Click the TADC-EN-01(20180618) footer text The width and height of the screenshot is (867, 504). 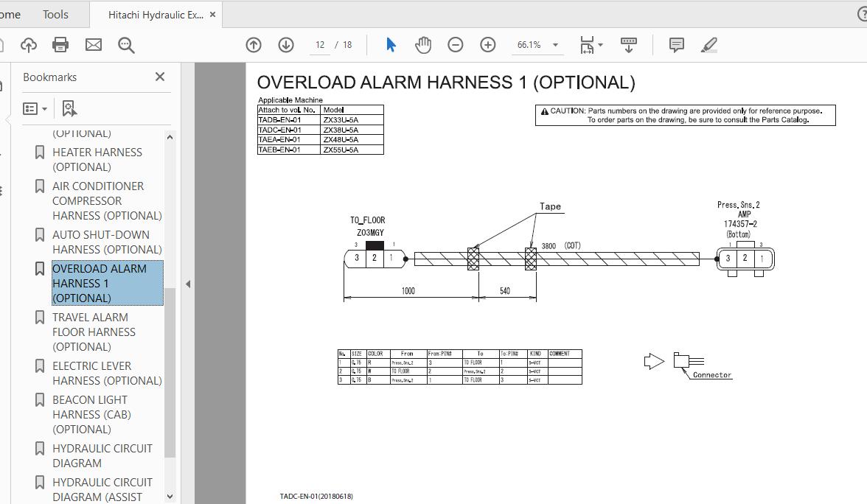click(x=316, y=497)
